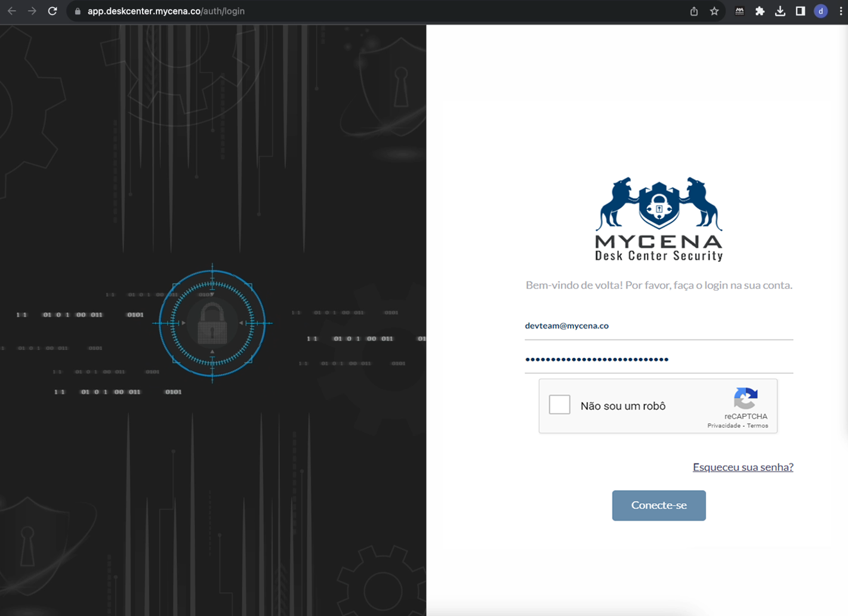Open the reCAPTCHA Termos link
This screenshot has height=616, width=848.
pyautogui.click(x=758, y=426)
